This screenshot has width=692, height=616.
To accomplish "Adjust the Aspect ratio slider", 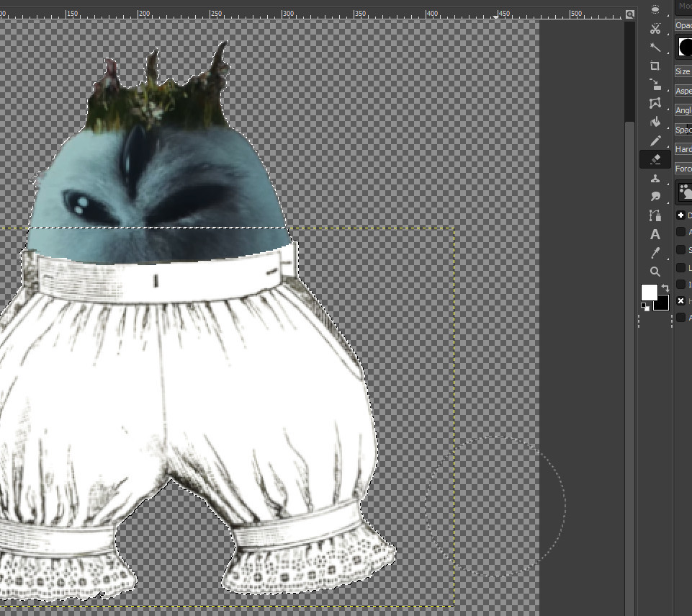I will coord(683,91).
